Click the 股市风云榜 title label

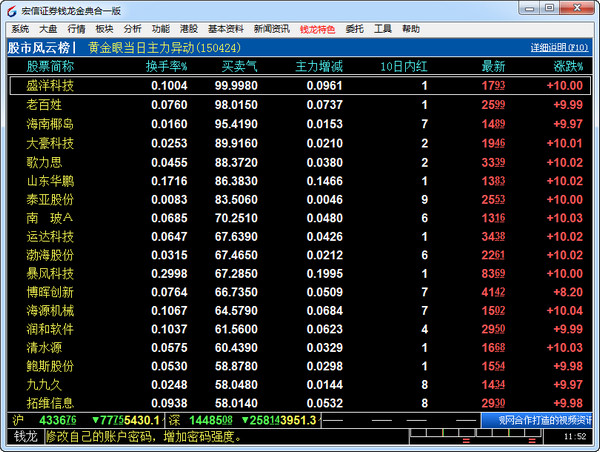[41, 48]
